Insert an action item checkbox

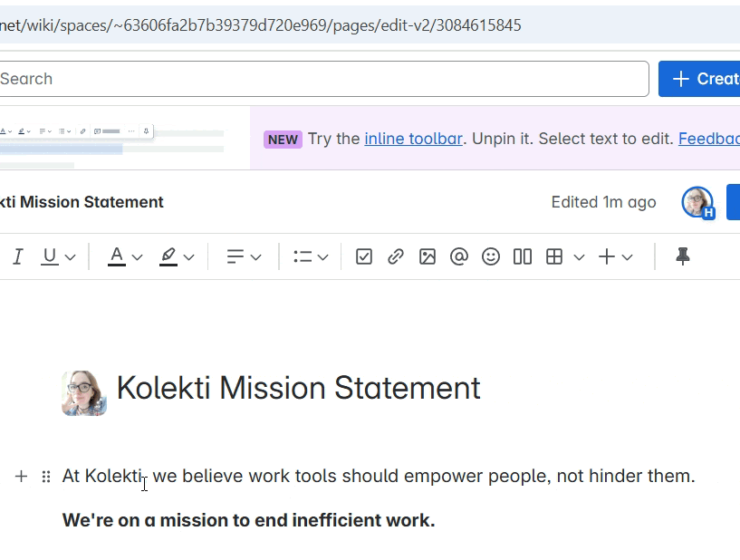(x=364, y=256)
